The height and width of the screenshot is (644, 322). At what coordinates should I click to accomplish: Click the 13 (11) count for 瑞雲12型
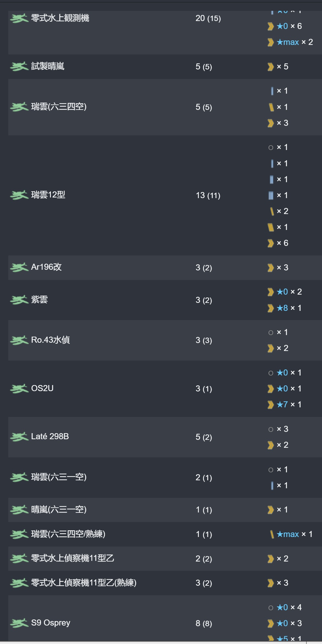(208, 195)
